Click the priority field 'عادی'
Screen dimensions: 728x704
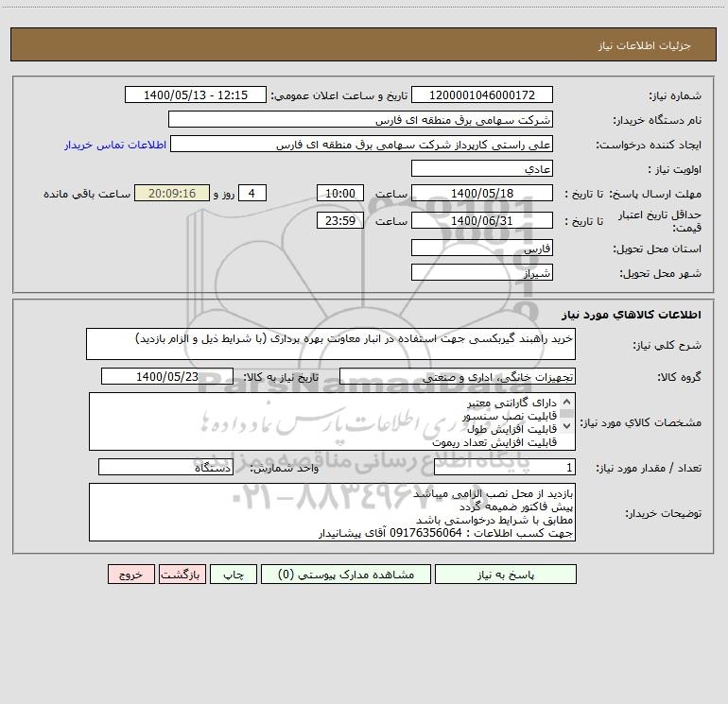[482, 168]
